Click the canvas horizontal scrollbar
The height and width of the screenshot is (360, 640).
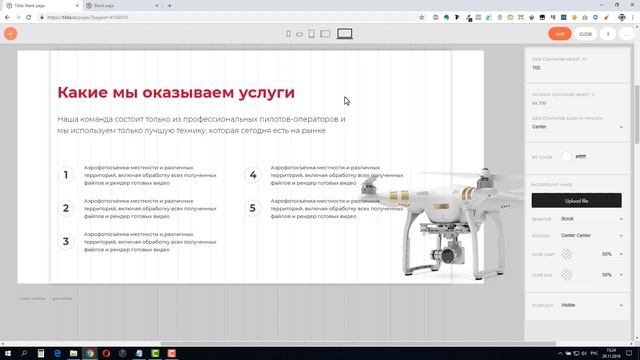click(x=358, y=344)
